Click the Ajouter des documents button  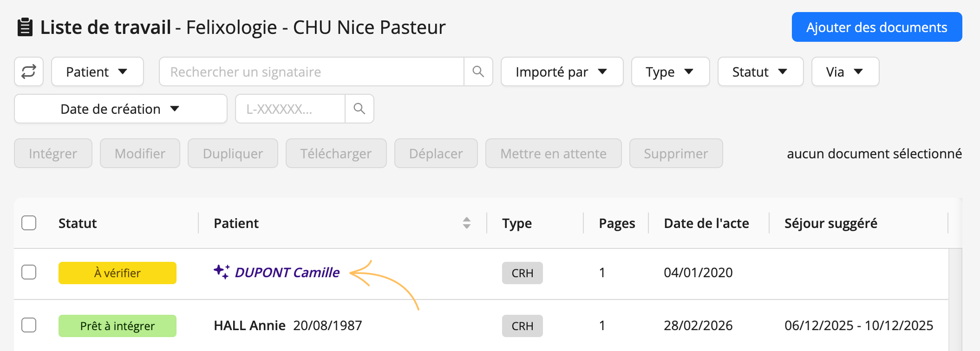pyautogui.click(x=877, y=27)
